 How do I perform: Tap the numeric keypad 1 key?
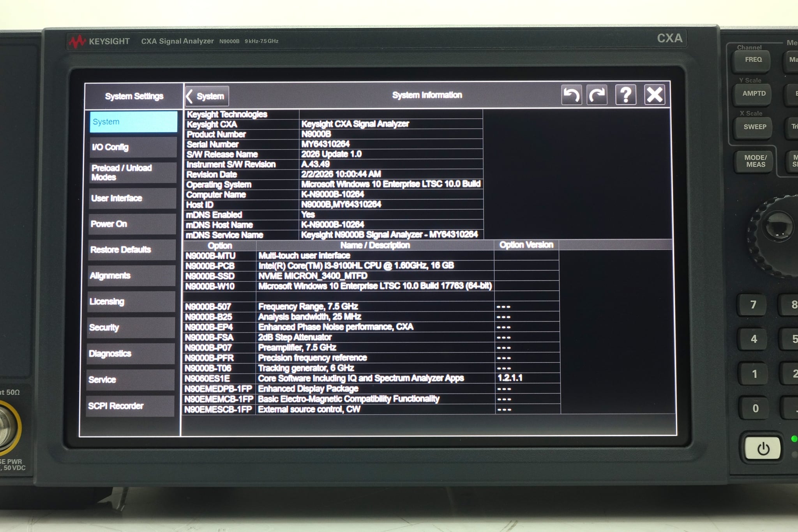coord(754,374)
